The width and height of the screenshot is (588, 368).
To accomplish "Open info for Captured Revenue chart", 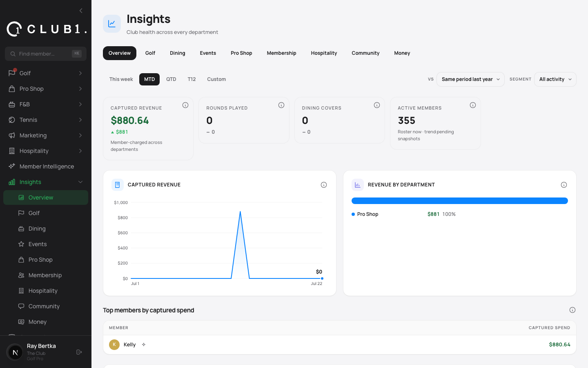I will (x=324, y=185).
